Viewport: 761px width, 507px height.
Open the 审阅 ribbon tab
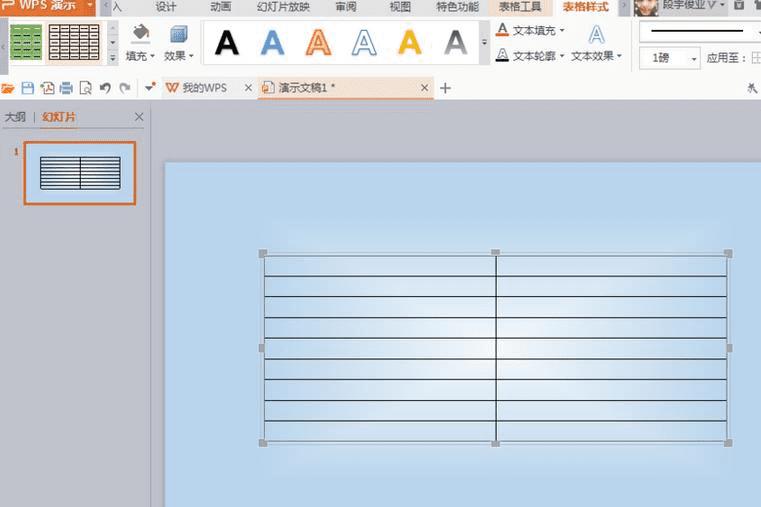coord(346,7)
